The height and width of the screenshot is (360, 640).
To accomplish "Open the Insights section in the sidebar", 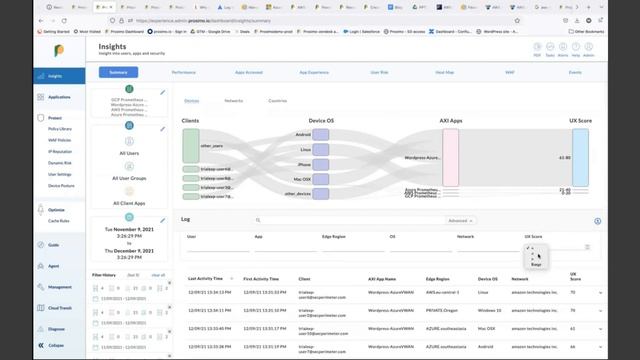I will 59,76.
